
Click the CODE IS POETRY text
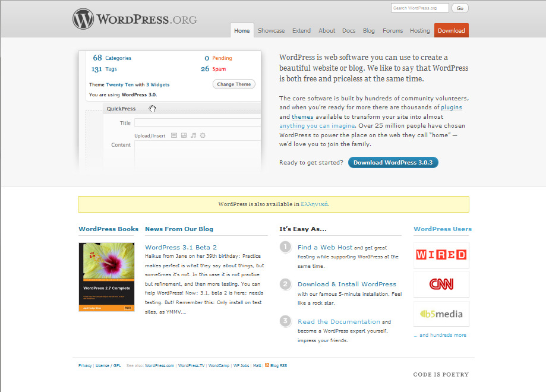click(x=441, y=374)
